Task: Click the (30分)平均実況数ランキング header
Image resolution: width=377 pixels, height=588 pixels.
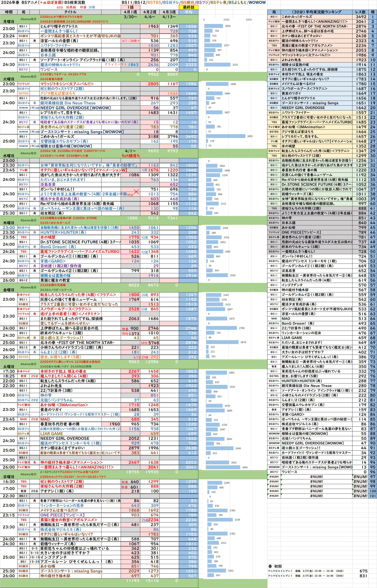Action: pyautogui.click(x=317, y=12)
